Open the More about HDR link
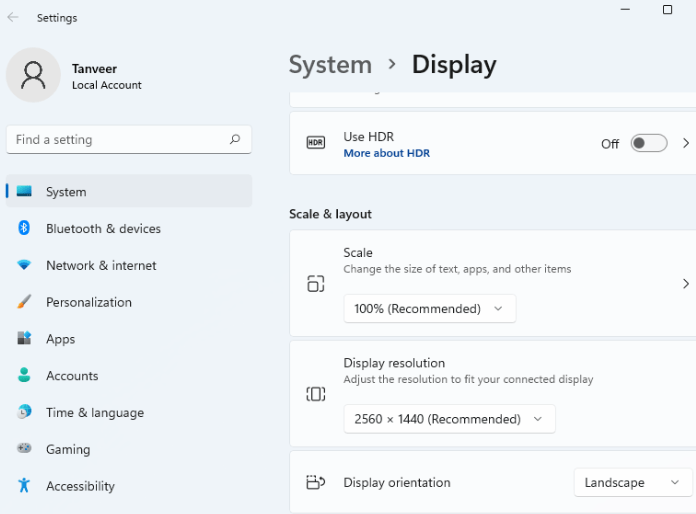Screen dimensions: 696x514 386,154
